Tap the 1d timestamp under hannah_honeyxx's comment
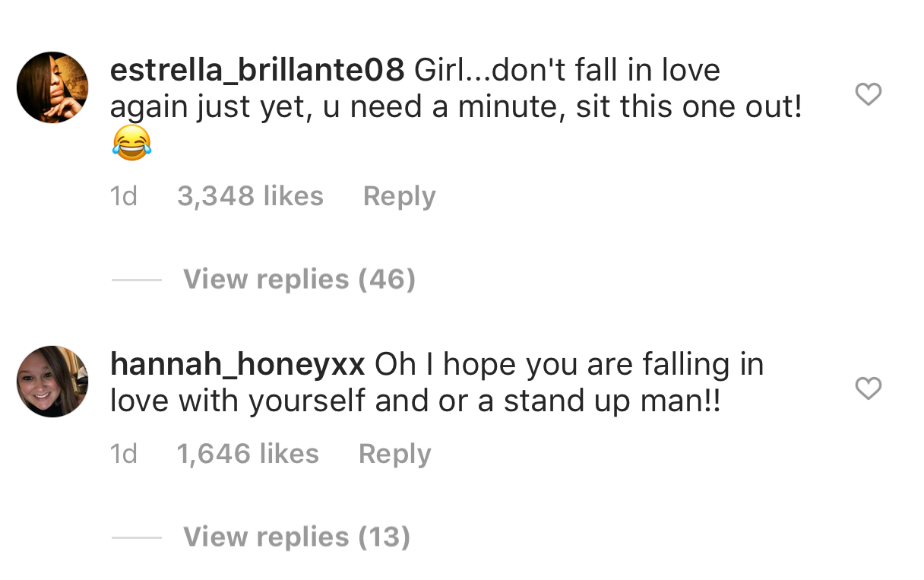 click(124, 454)
